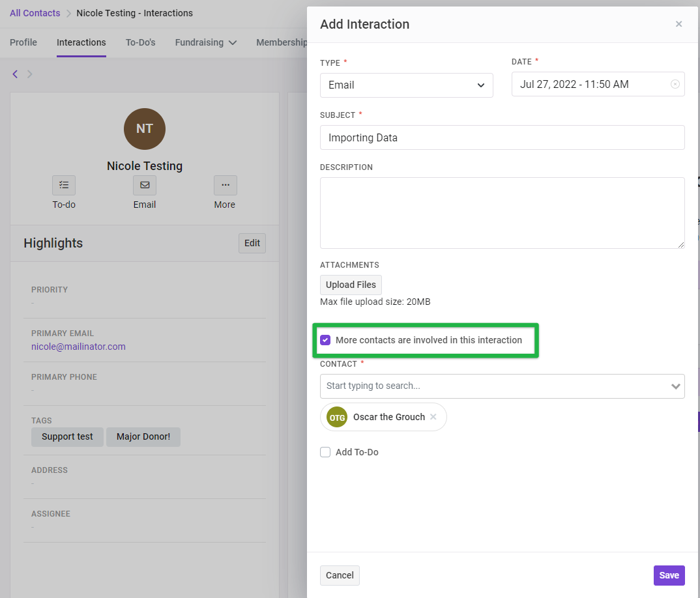This screenshot has width=700, height=598.
Task: Enable the Add To-Do checkbox
Action: coord(325,452)
